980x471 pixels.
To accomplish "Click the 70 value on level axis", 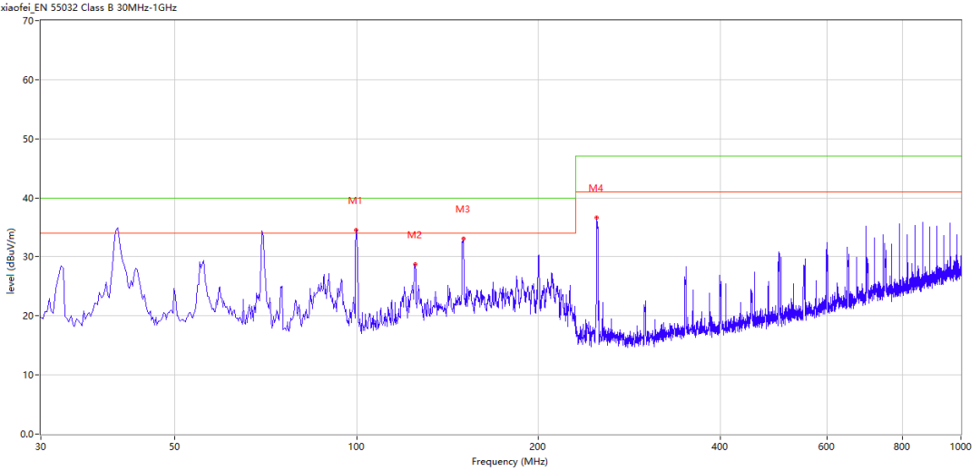I will (27, 21).
